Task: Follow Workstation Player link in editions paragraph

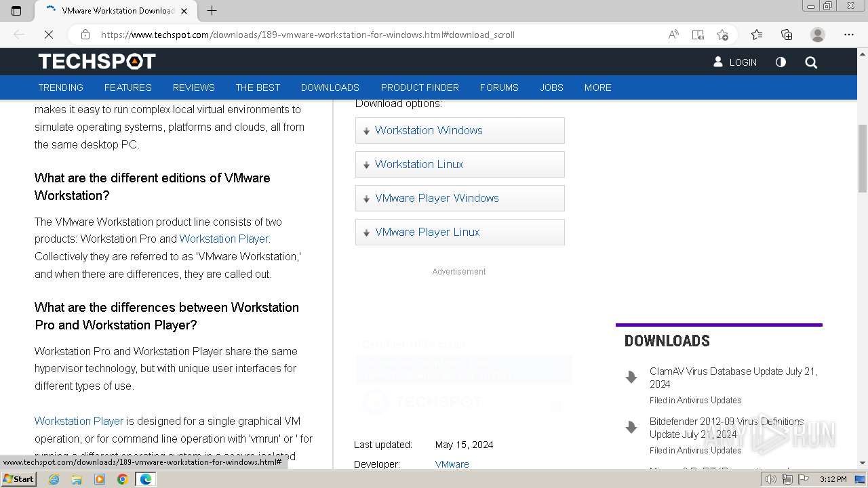Action: [224, 239]
